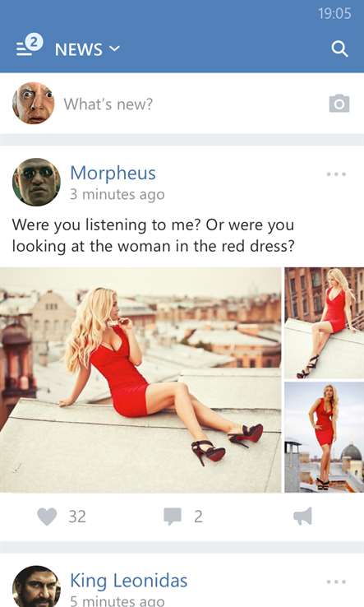Open the King Leonidas name link
Image resolution: width=364 pixels, height=607 pixels.
129,581
